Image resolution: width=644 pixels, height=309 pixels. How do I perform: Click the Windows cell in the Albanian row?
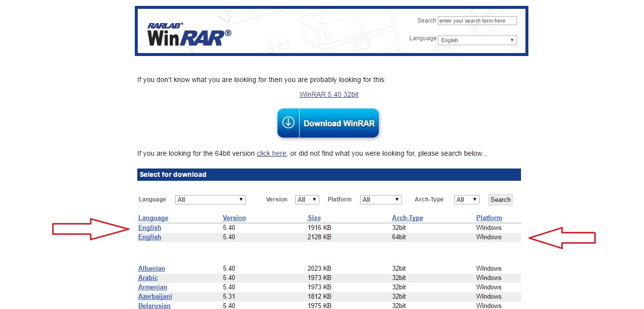(x=489, y=268)
